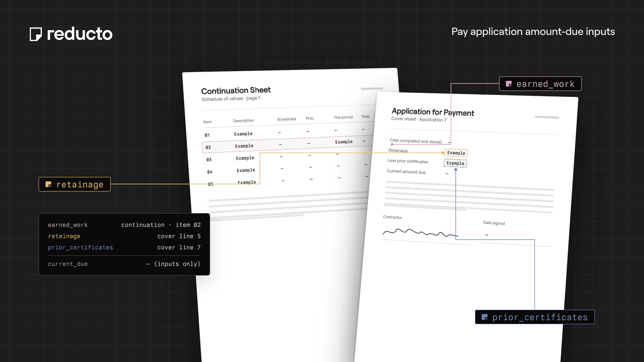
Task: Click the 'Continuation Sheet' title
Action: pyautogui.click(x=236, y=90)
